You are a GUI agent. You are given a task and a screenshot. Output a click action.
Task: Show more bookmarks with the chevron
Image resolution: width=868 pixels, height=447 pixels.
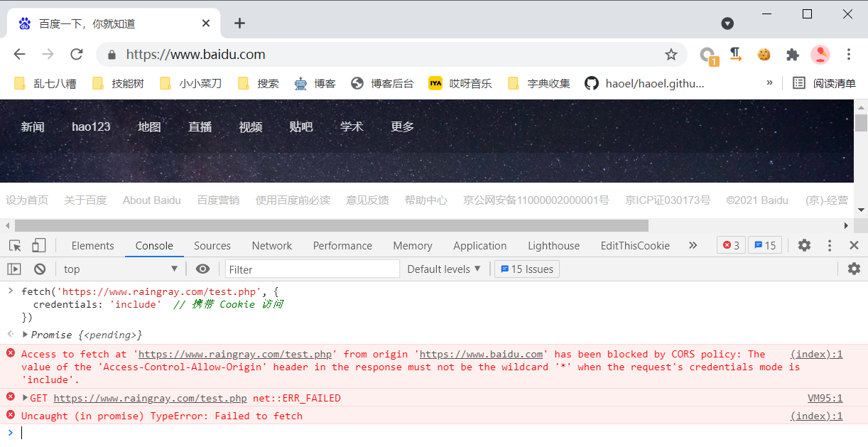click(x=769, y=83)
